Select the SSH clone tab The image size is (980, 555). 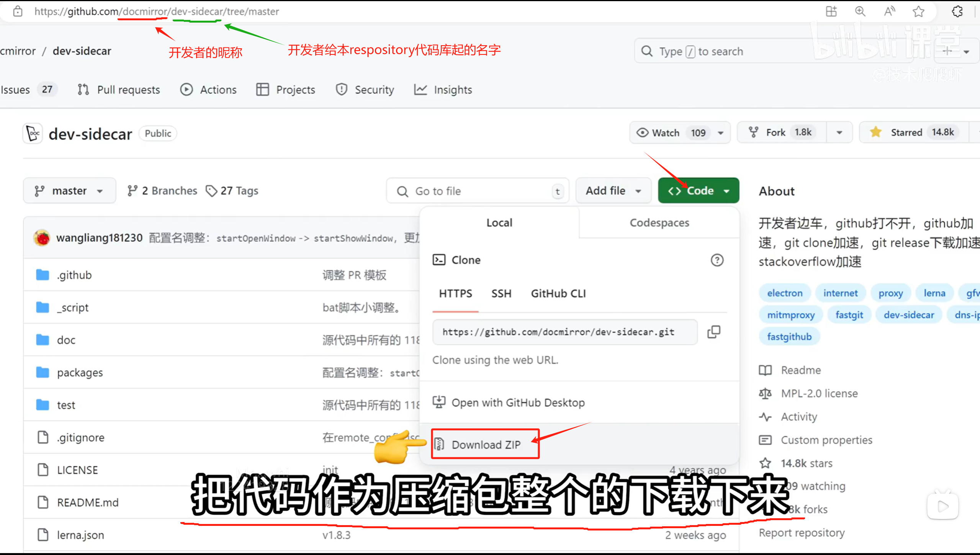(501, 294)
